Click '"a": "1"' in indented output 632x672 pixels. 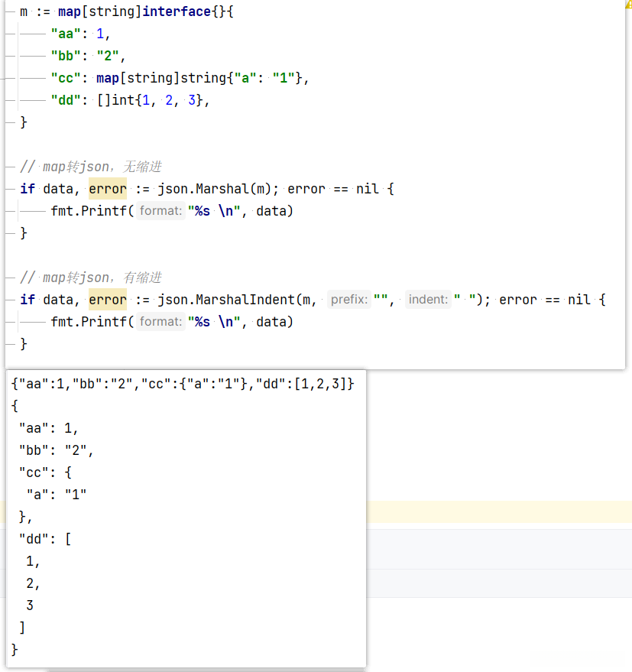click(x=57, y=495)
